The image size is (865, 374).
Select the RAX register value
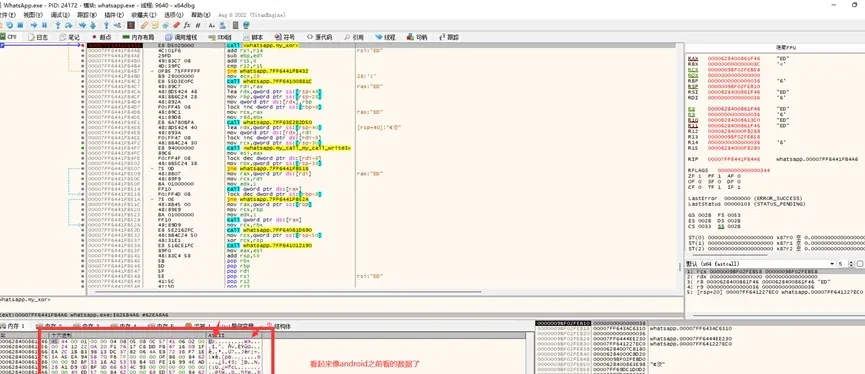pyautogui.click(x=733, y=58)
